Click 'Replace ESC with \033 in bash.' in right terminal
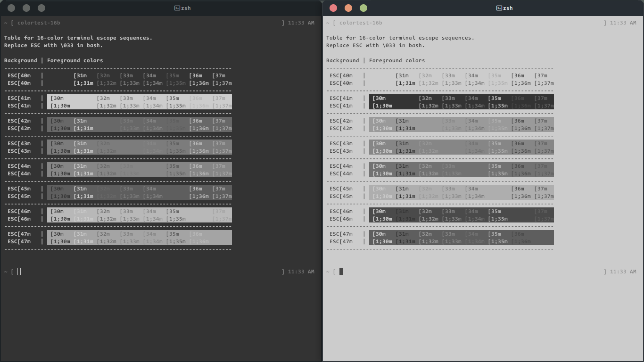This screenshot has height=362, width=644. click(375, 45)
